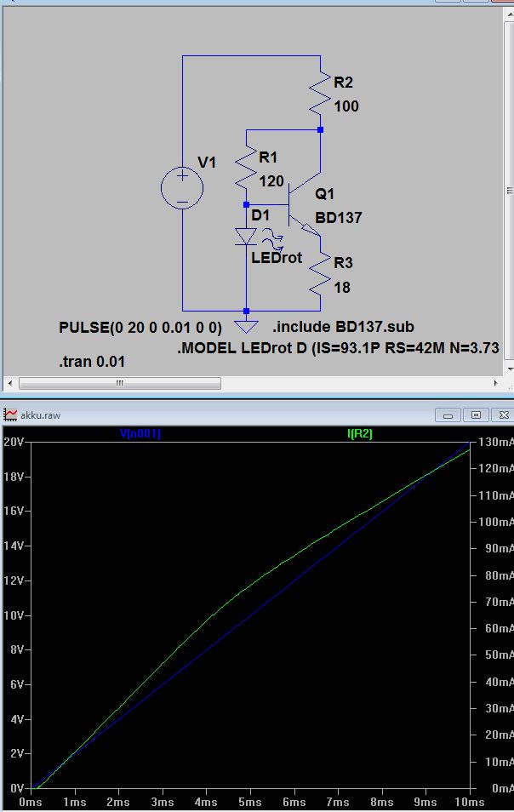The image size is (514, 812).
Task: Select the V1 voltage source symbol
Action: (x=182, y=187)
